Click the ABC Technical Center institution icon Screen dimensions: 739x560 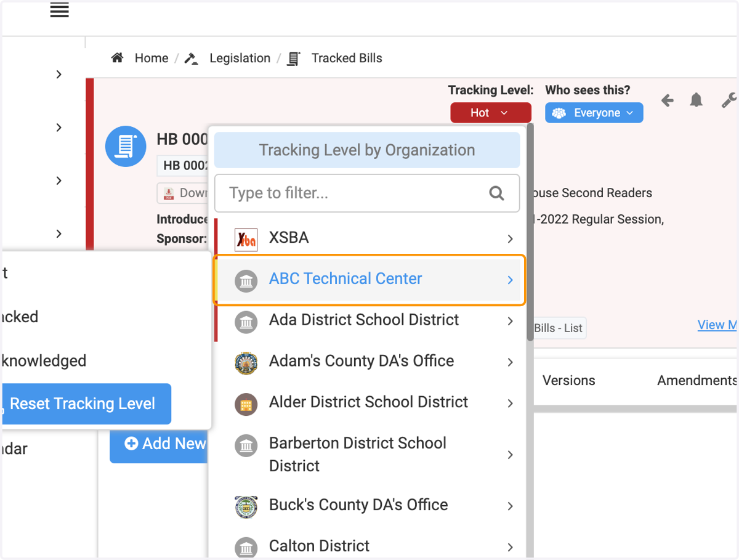246,282
